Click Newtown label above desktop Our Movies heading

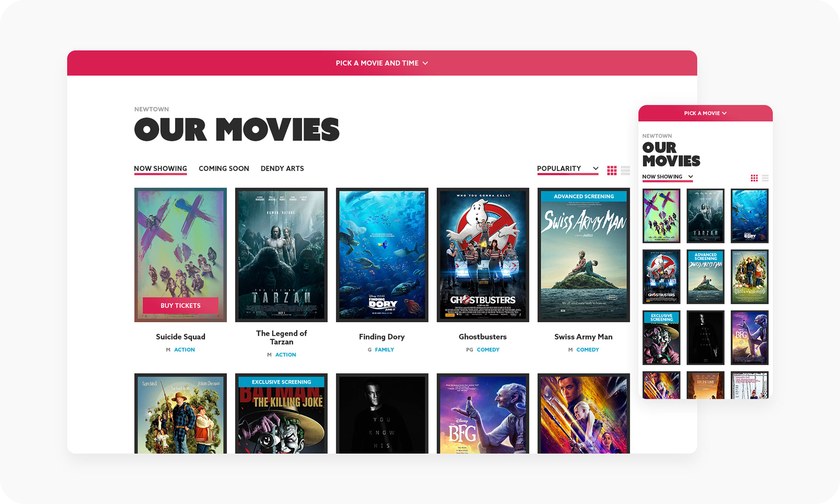(x=151, y=109)
